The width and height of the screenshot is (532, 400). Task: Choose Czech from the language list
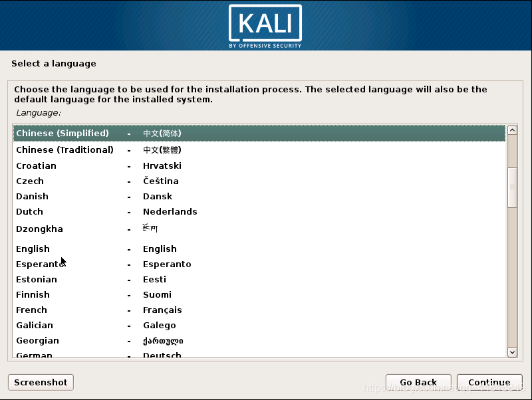click(x=259, y=181)
